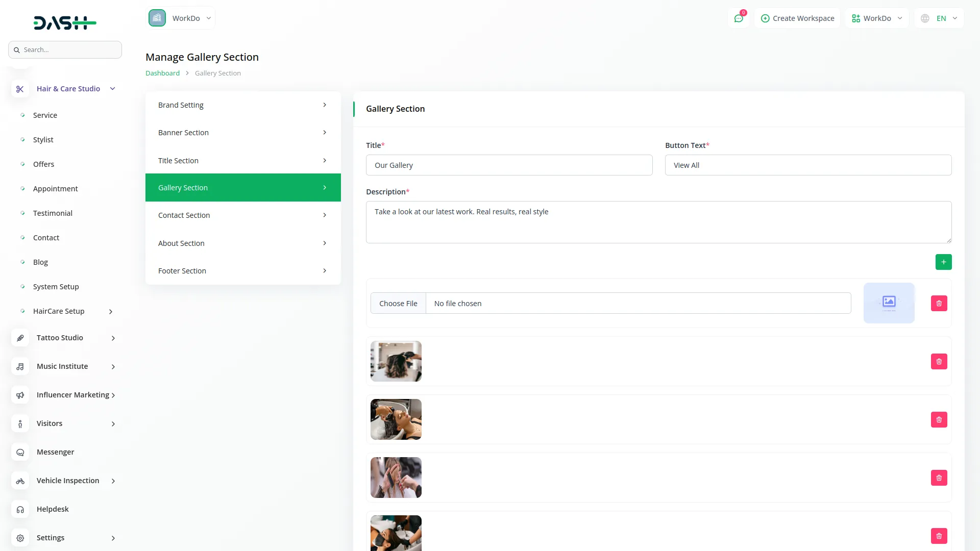
Task: Open Messenger from sidebar icon
Action: tap(20, 452)
